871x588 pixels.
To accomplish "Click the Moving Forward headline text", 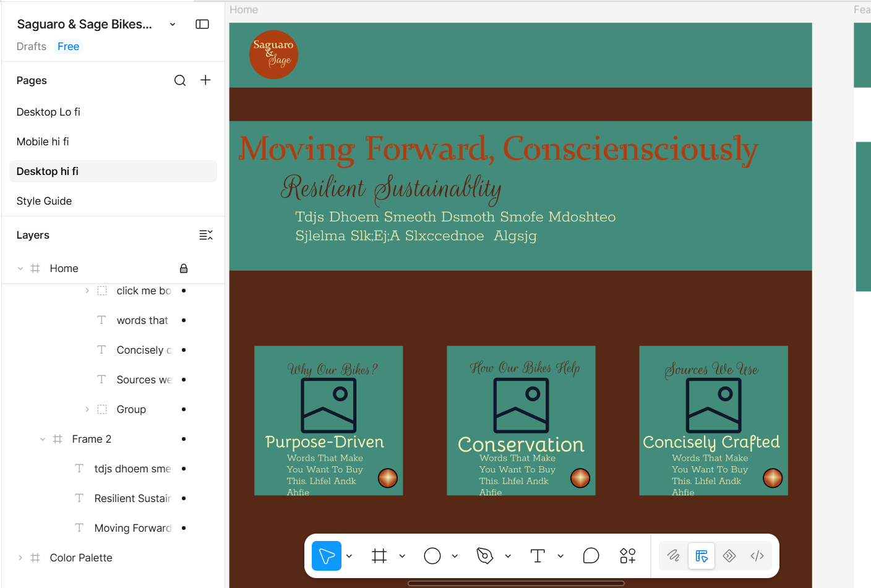I will point(499,149).
